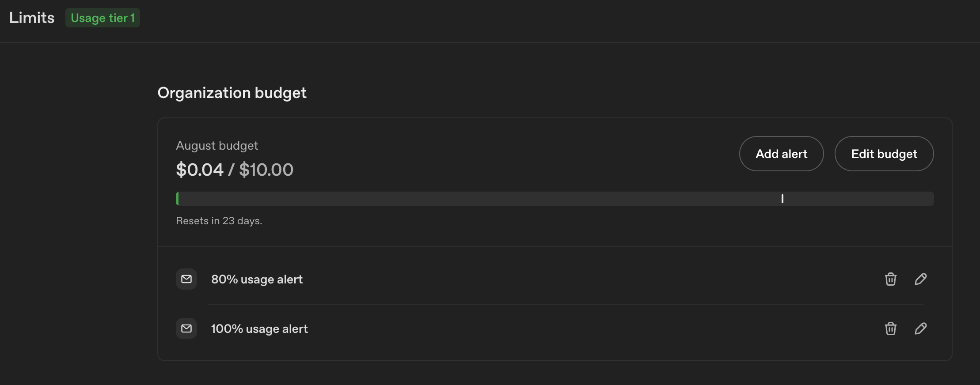
Task: Click the Limits page title
Action: click(32, 18)
